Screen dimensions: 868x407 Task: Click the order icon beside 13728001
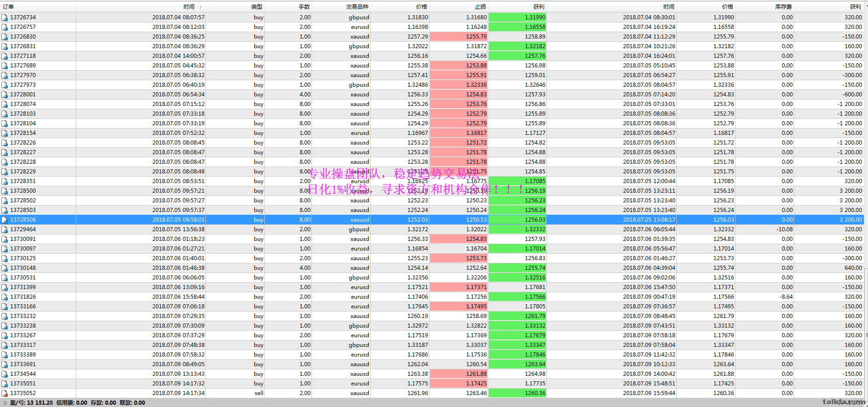point(5,95)
